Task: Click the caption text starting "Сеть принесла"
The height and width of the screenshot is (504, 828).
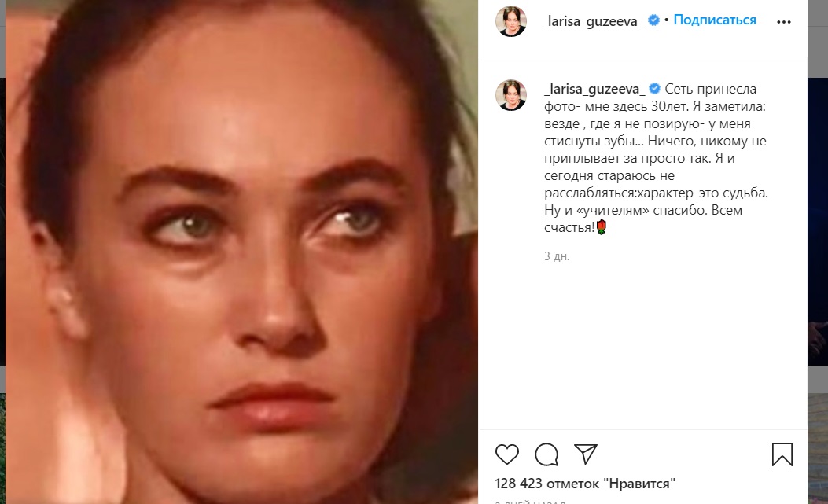Action: click(x=656, y=158)
